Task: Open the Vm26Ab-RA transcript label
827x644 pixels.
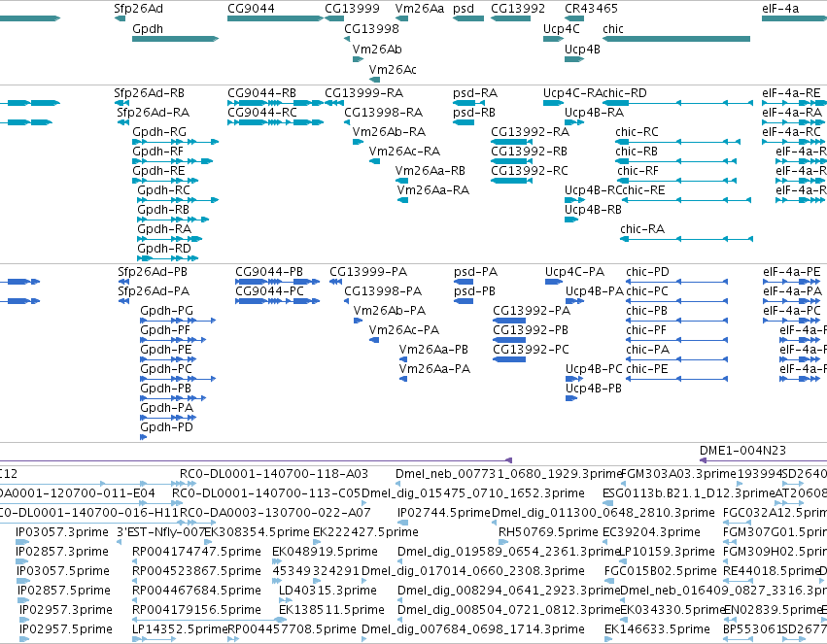Action: coord(390,132)
